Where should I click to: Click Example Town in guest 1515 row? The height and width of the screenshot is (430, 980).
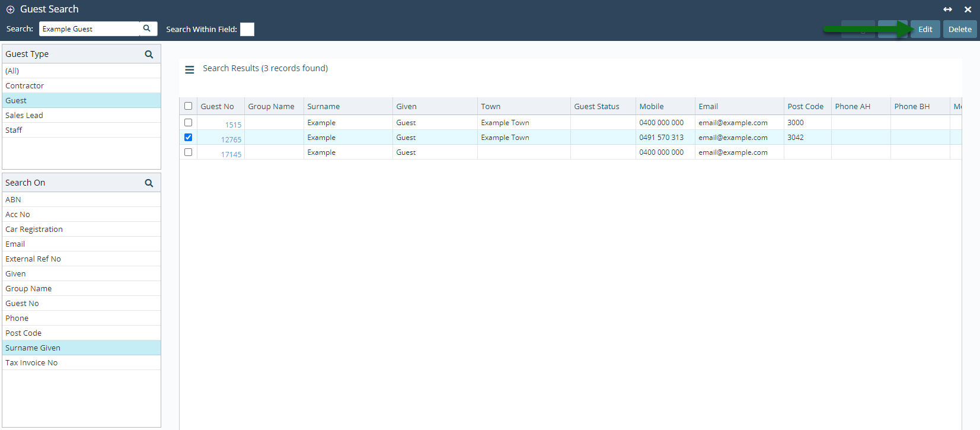[505, 122]
